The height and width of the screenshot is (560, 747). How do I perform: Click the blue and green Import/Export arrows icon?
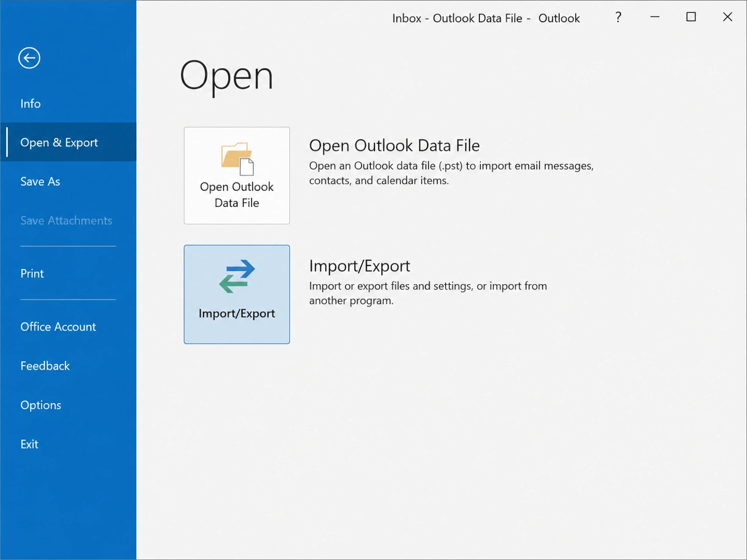[237, 276]
